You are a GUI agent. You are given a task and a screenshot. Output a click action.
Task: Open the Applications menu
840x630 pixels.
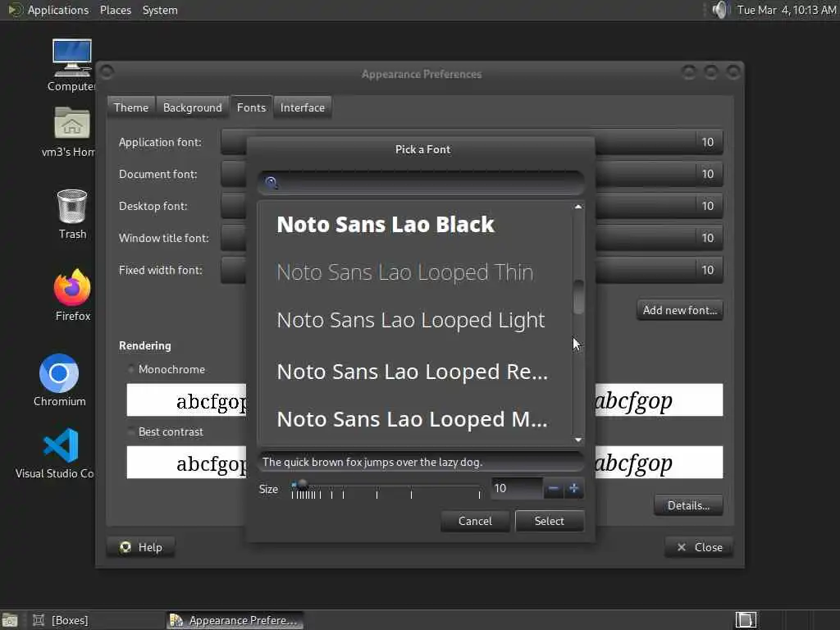[x=49, y=10]
